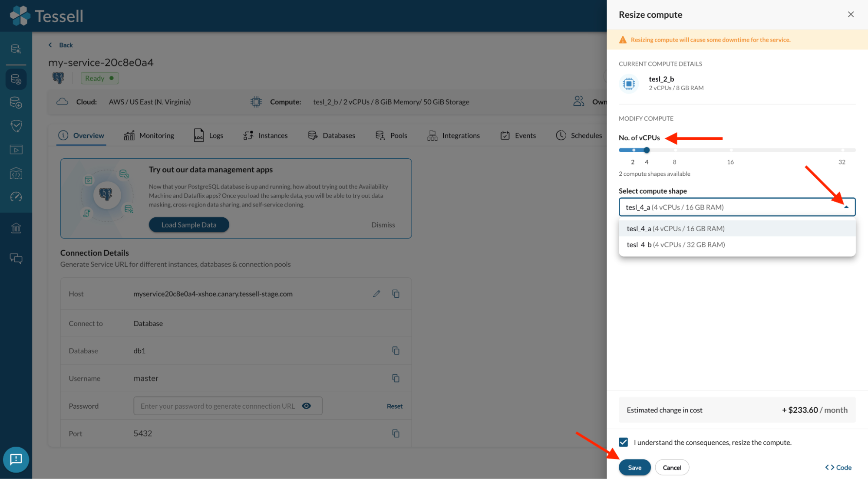
Task: Switch to the Integrations tab
Action: [453, 135]
